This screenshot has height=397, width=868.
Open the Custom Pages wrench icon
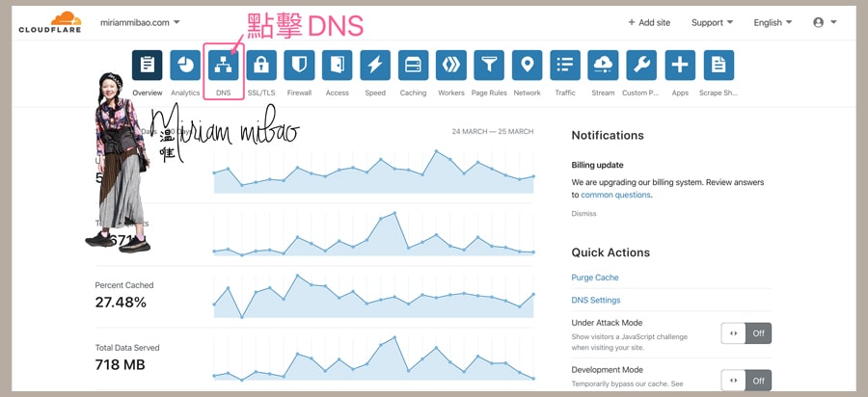pyautogui.click(x=641, y=66)
